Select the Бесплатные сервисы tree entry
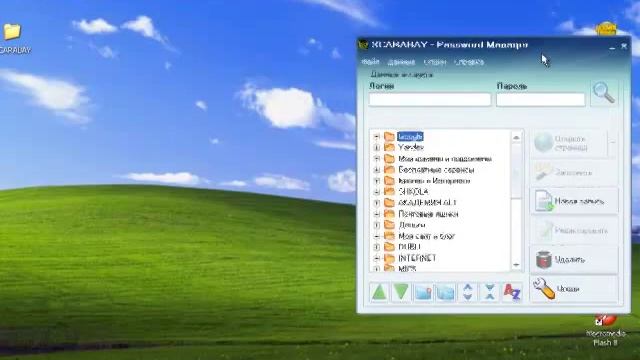The image size is (640, 360). pyautogui.click(x=436, y=169)
